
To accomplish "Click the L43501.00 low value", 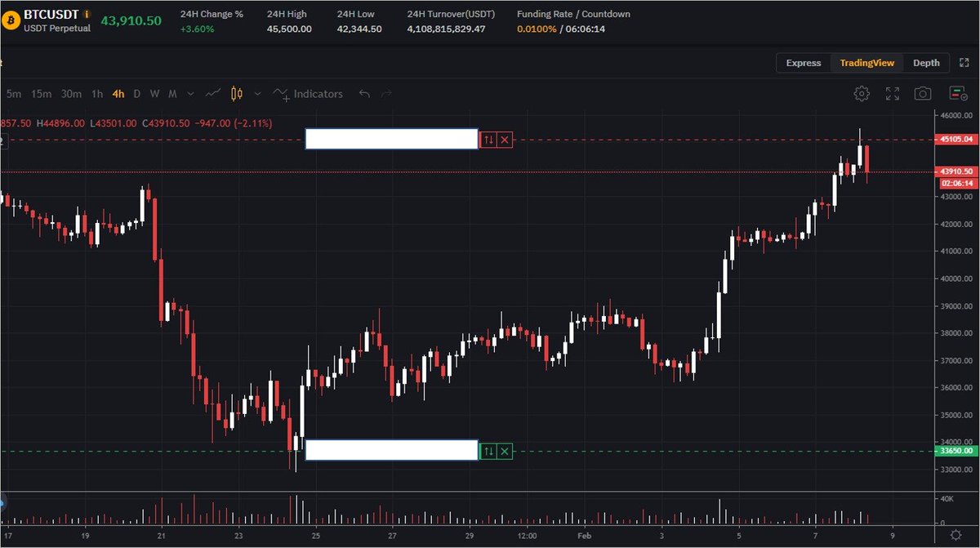I will tap(114, 123).
